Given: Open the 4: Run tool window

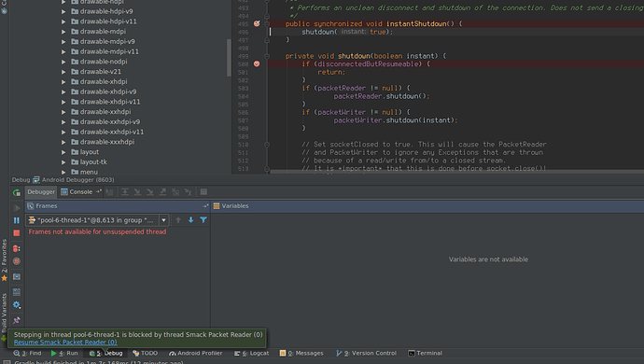Looking at the screenshot, I should [64, 353].
